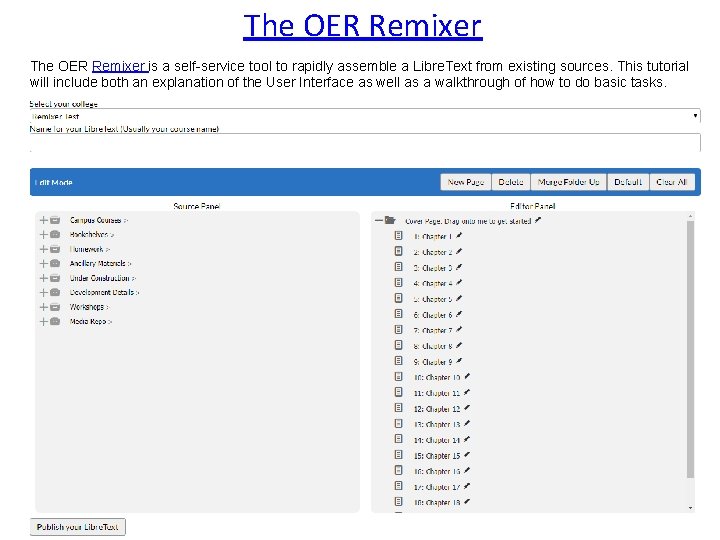This screenshot has width=720, height=540.
Task: Click pencil icon beside Chapter 1
Action: pyautogui.click(x=459, y=236)
